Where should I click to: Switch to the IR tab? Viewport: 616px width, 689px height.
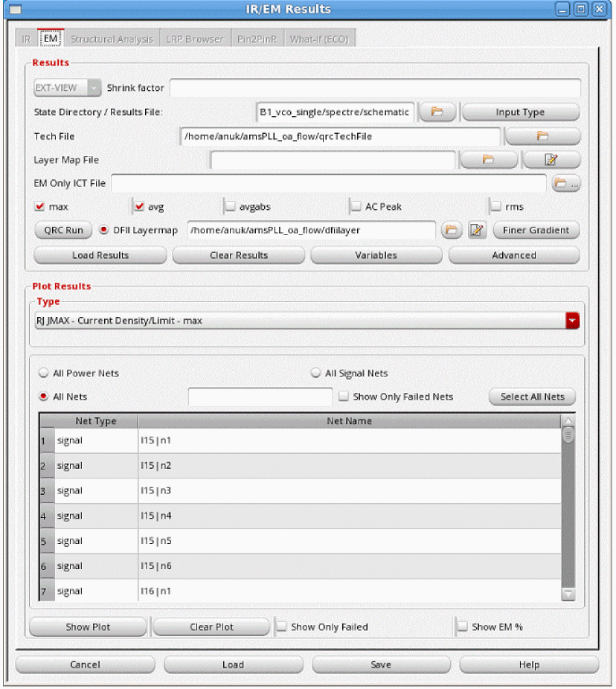[x=26, y=39]
